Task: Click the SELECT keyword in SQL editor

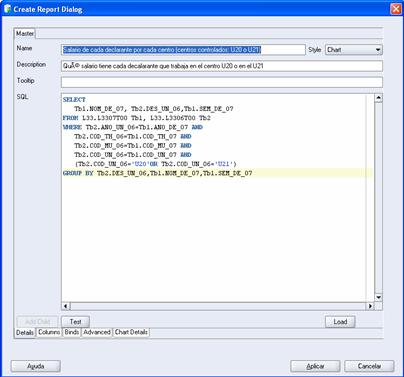Action: point(74,100)
